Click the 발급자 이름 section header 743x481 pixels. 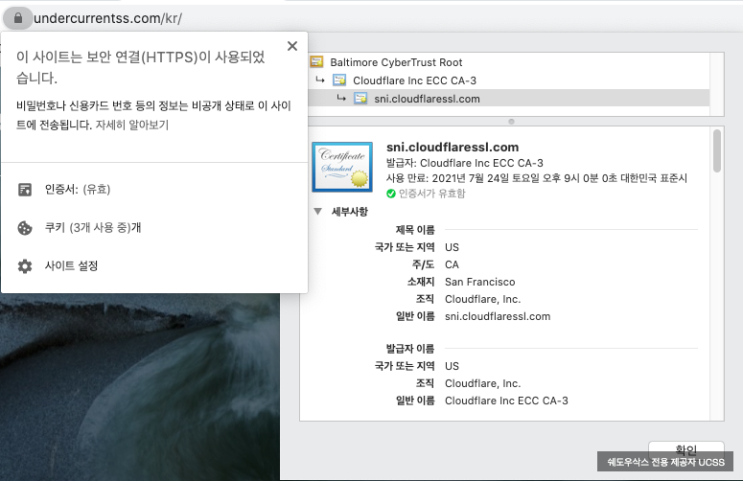410,349
